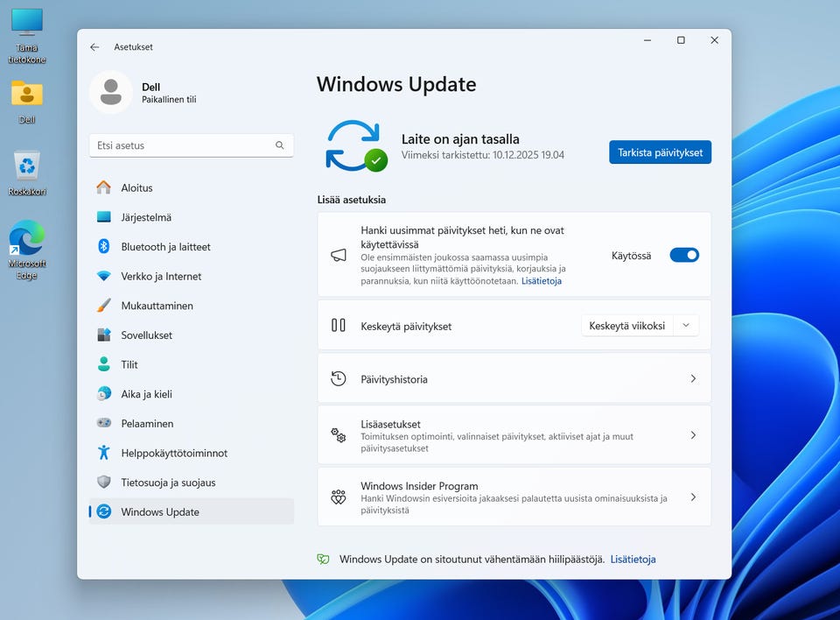The height and width of the screenshot is (620, 840).
Task: Click the Windows Insider Program hearts icon
Action: (339, 497)
